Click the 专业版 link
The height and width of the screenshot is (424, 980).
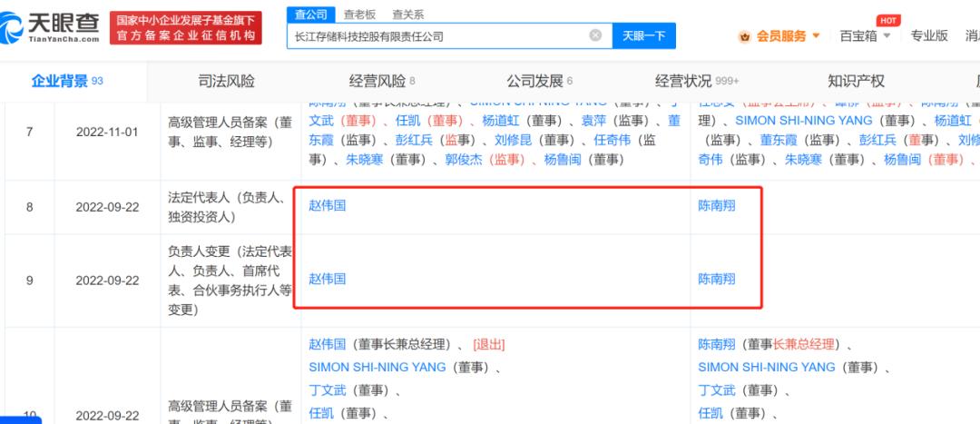click(x=929, y=36)
